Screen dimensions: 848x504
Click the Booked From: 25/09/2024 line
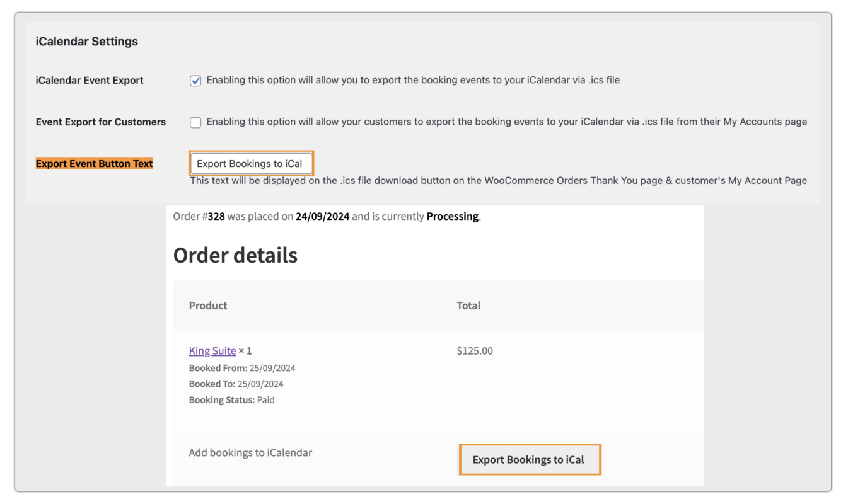pos(242,368)
